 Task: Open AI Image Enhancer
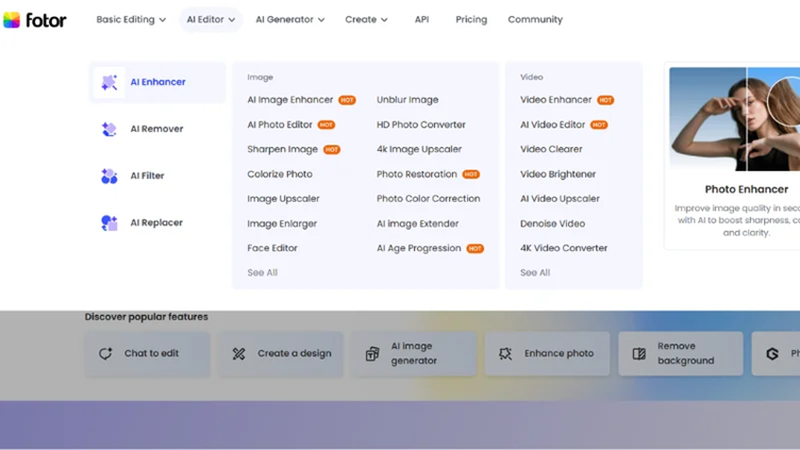290,100
